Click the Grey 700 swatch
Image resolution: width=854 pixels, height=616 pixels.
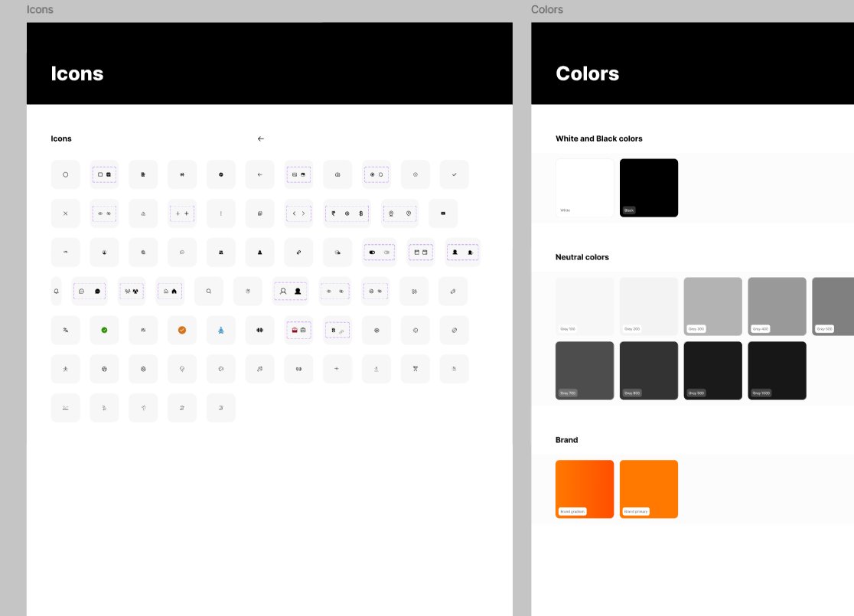point(585,371)
